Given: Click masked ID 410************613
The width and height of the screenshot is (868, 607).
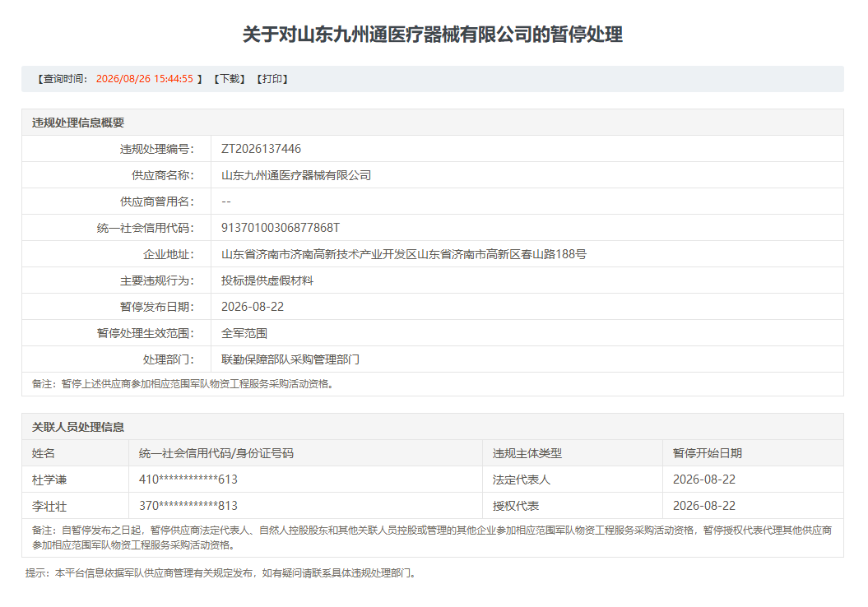Looking at the screenshot, I should (188, 480).
